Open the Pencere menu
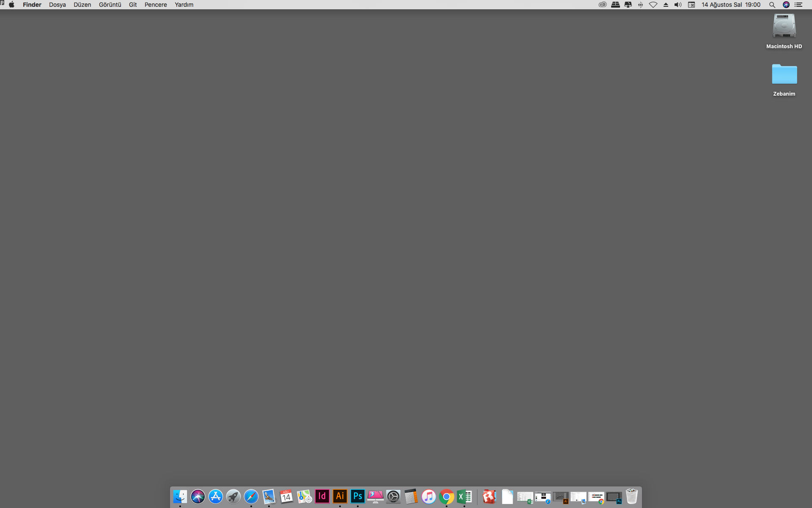The width and height of the screenshot is (812, 508). coord(156,5)
